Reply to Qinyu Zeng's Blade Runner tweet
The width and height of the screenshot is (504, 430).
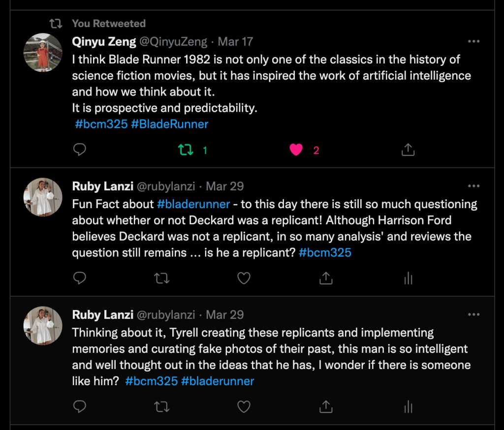click(x=80, y=150)
